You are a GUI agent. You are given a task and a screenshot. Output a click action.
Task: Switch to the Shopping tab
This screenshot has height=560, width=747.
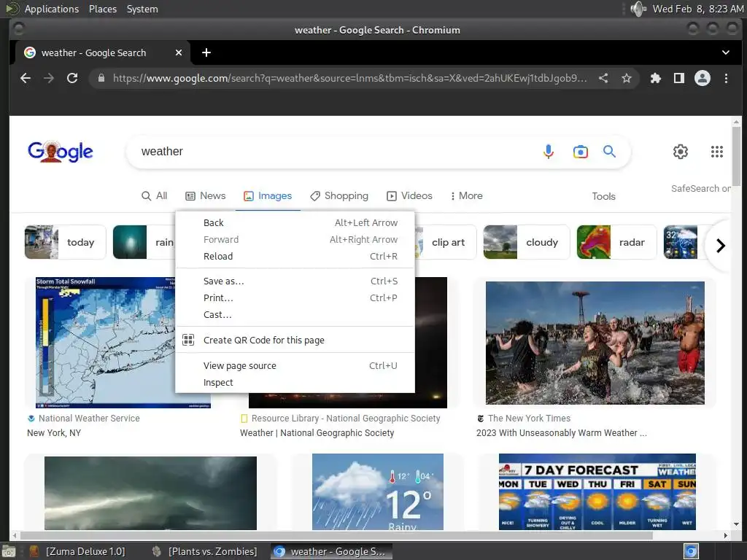click(339, 195)
